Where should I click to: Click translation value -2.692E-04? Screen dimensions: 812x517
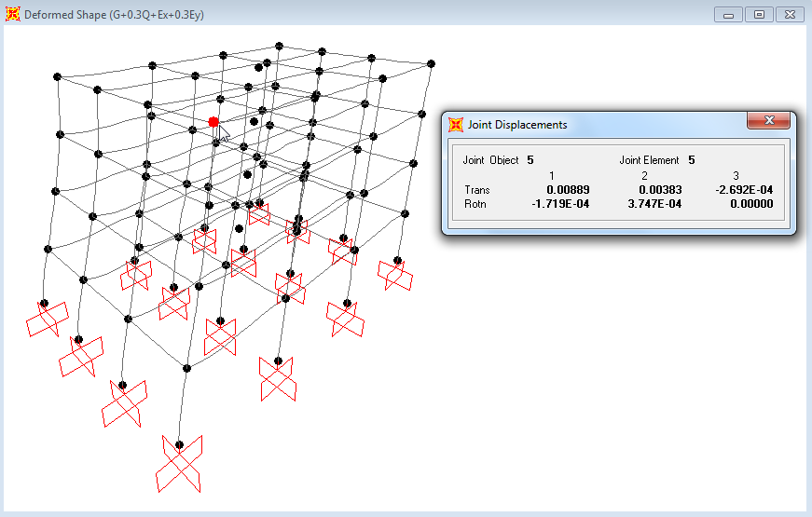pos(744,190)
